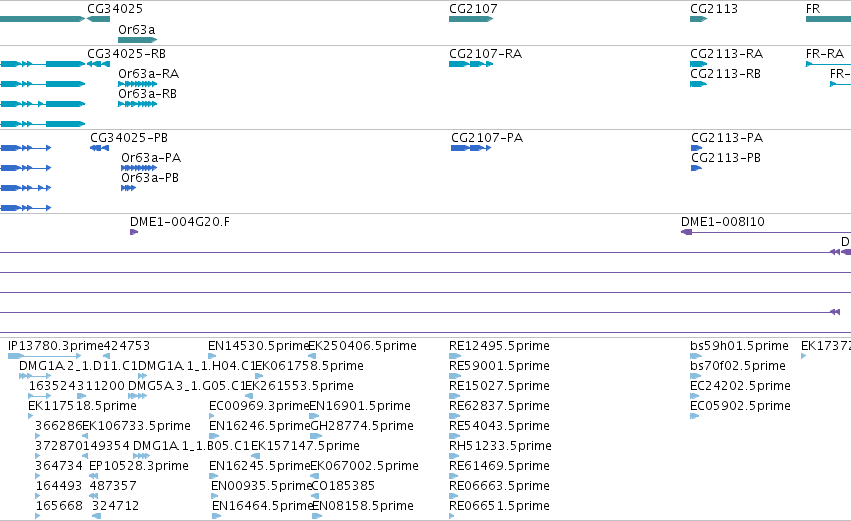
Task: Click the CG2113-RA transcript label
Action: pos(727,54)
